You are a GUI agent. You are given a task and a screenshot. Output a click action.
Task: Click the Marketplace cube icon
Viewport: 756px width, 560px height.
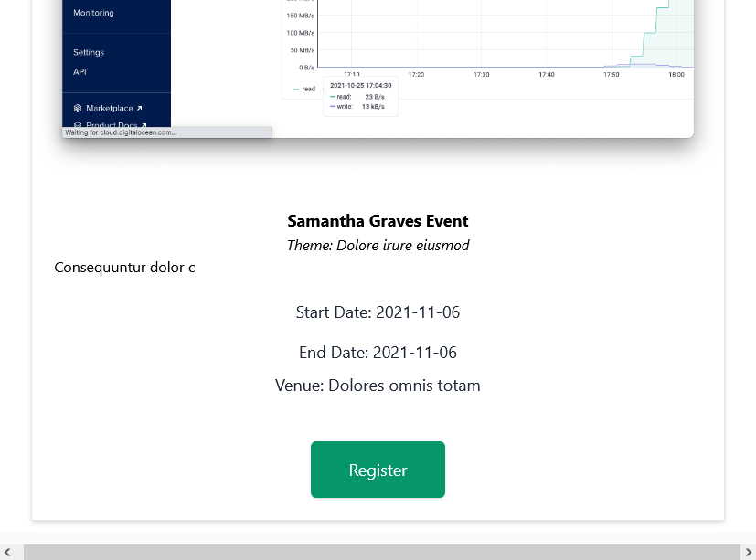78,109
